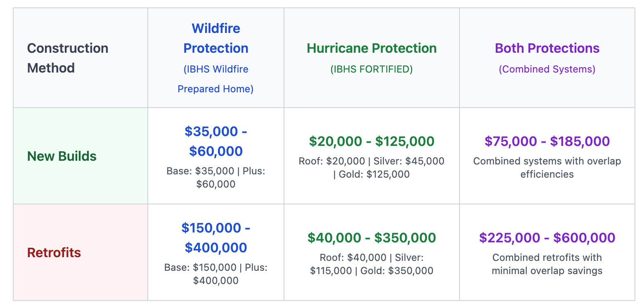Image resolution: width=644 pixels, height=305 pixels.
Task: Click the Base $35,000 Plus $60,000 detail
Action: point(216,177)
